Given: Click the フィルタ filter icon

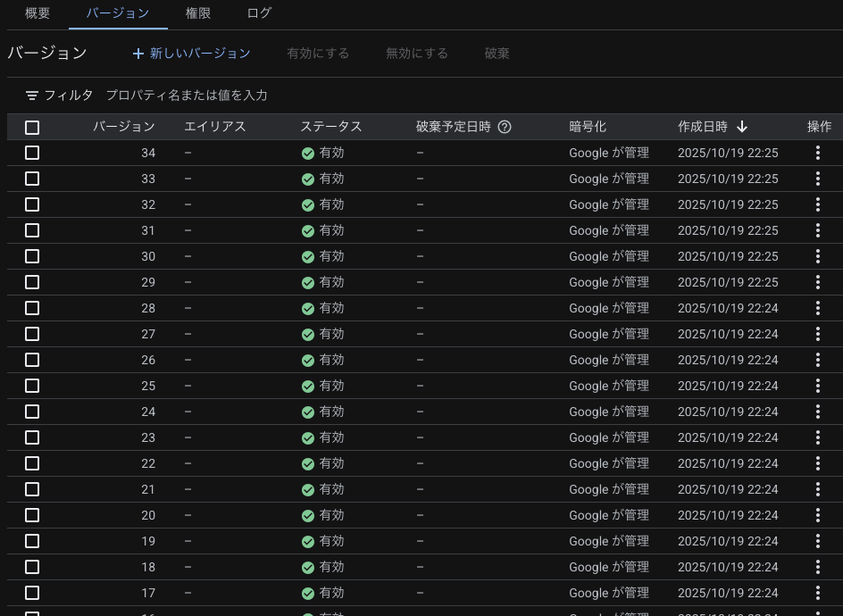Looking at the screenshot, I should [32, 96].
